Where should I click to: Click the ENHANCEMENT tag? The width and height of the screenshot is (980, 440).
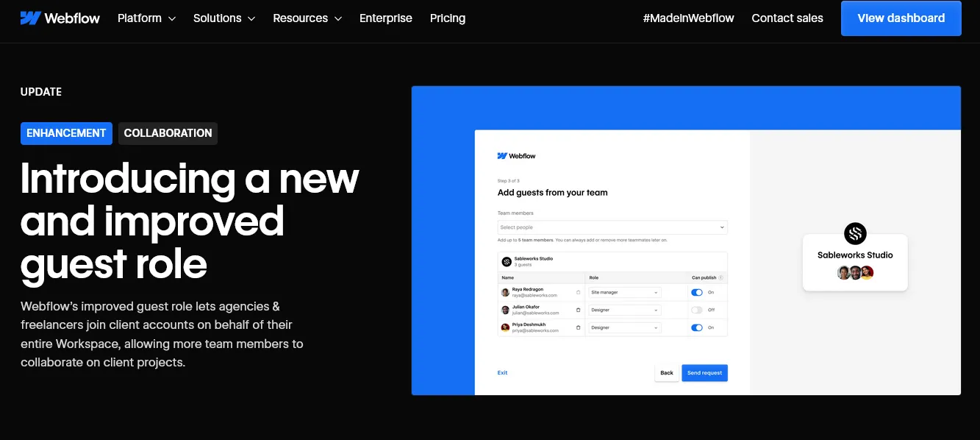coord(66,133)
